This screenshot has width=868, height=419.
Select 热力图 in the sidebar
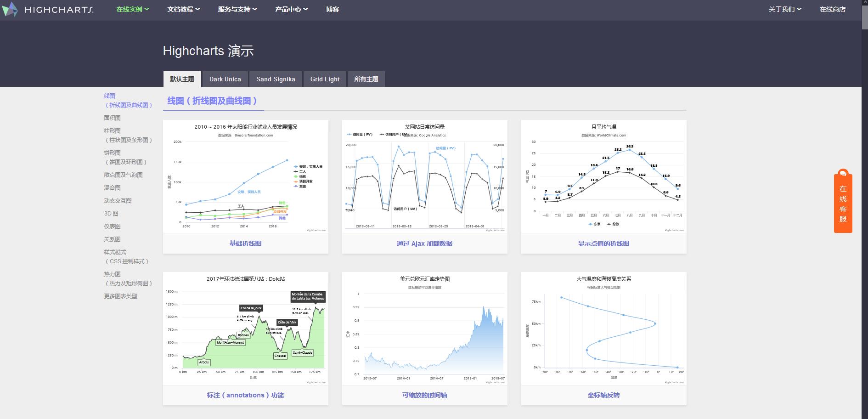128,279
